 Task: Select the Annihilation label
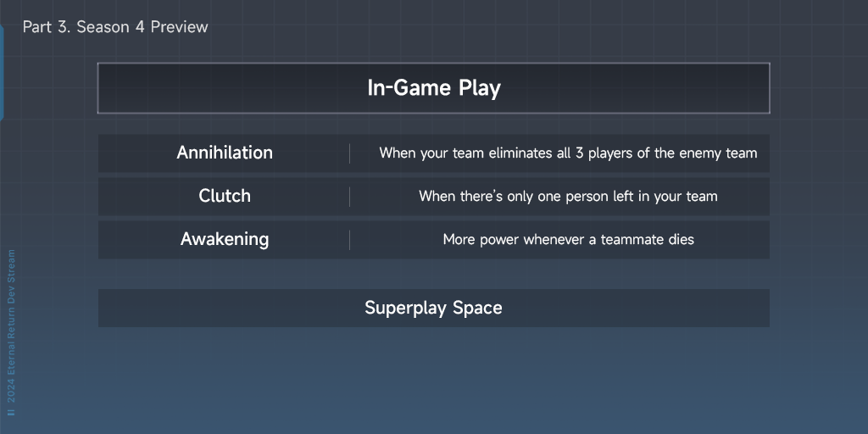point(225,153)
